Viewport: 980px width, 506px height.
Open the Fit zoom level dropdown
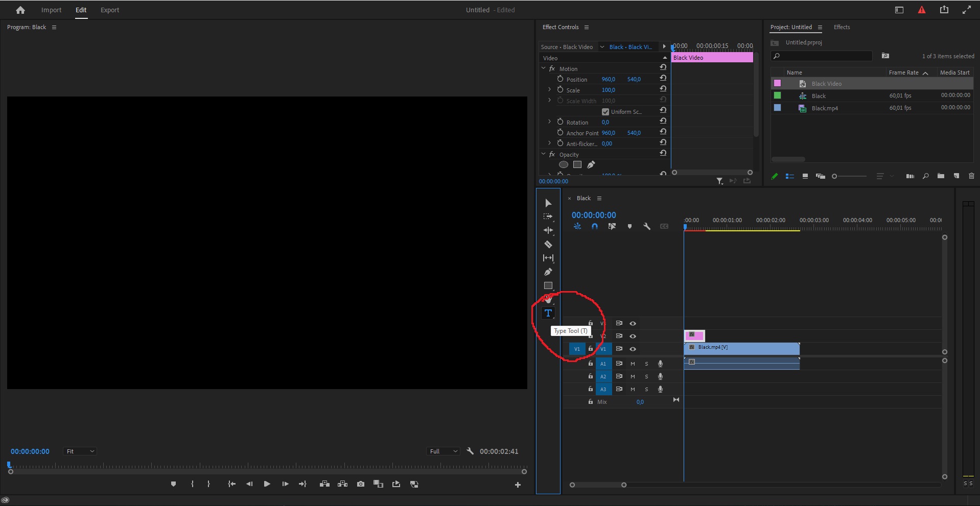[80, 451]
